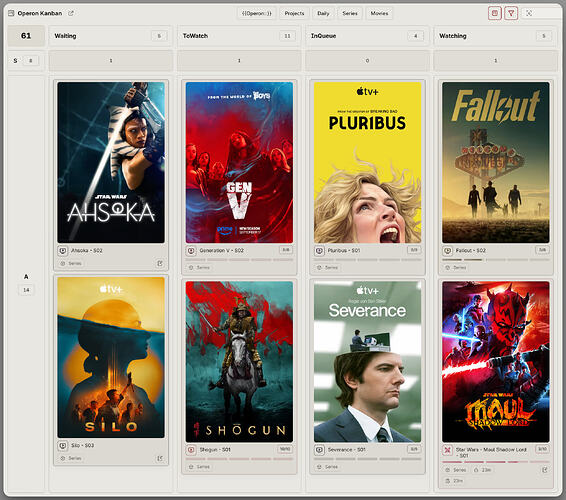This screenshot has height=500, width=566.
Task: Click the Series tag on Maul Shadow Lord card
Action: 456,470
